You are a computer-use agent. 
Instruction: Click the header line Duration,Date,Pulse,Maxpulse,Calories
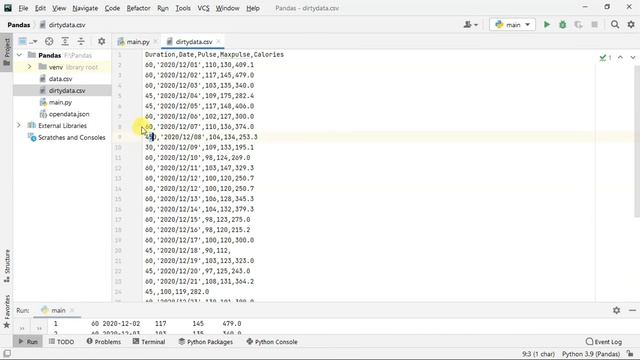click(214, 55)
